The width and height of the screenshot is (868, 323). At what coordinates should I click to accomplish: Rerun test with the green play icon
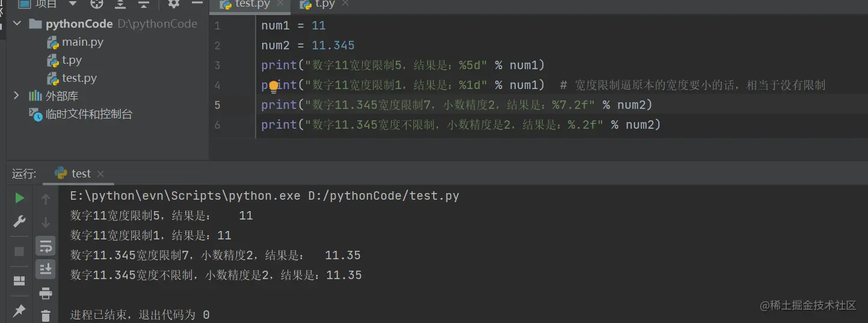(19, 198)
